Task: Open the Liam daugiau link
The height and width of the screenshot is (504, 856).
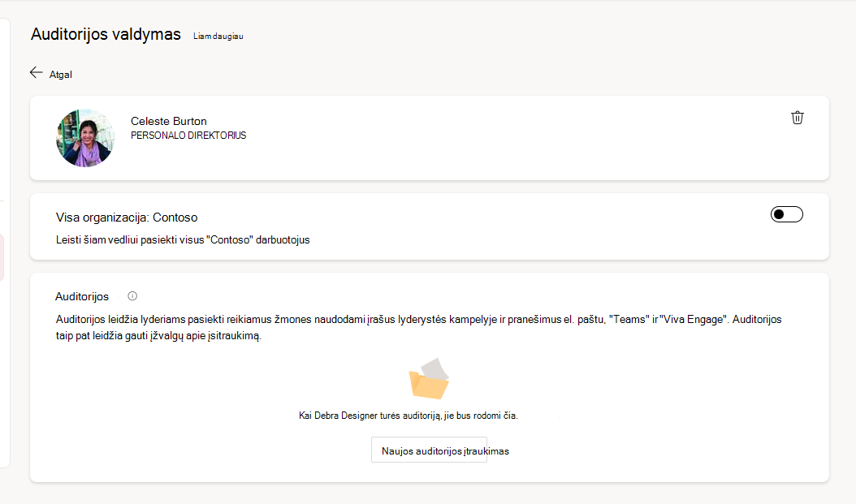Action: pos(218,36)
